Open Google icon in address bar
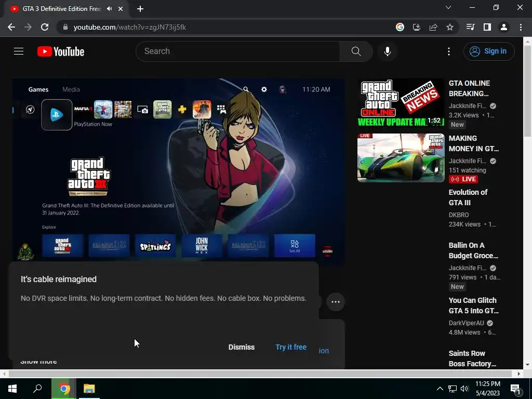Screen dimensions: 532x399 pos(400,27)
